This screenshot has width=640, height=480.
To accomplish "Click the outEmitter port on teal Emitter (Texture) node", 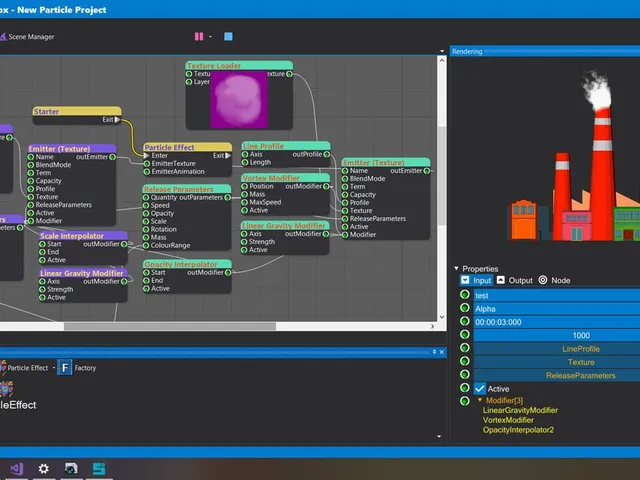I will [x=426, y=171].
